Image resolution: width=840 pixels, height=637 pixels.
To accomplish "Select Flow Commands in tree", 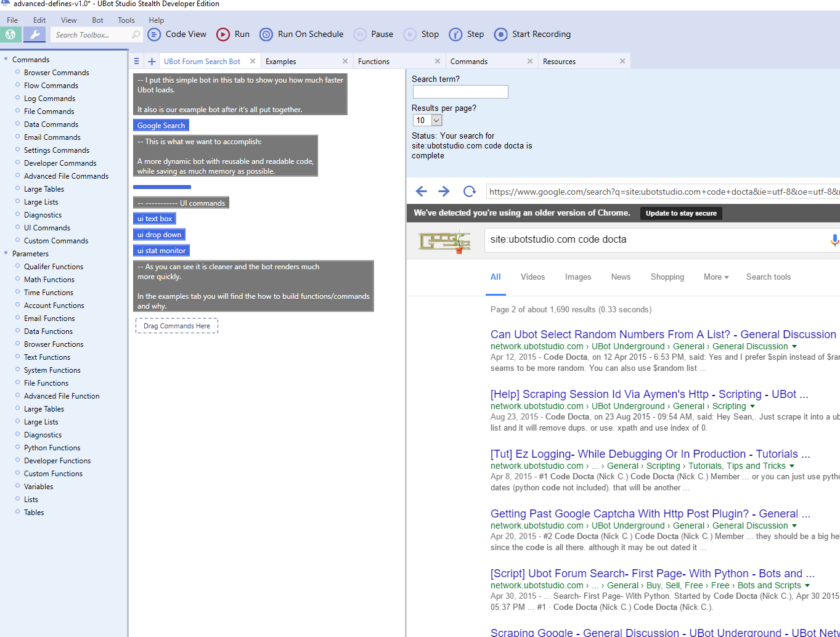I will pos(51,86).
